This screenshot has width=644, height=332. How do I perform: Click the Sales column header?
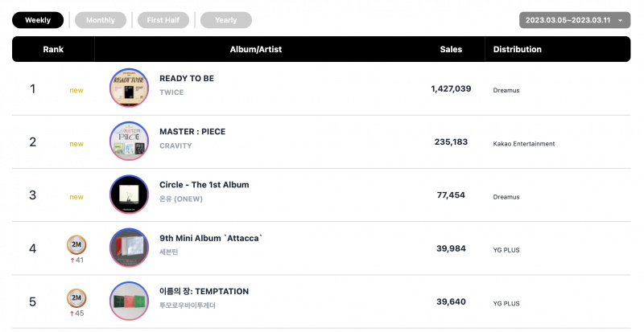[451, 49]
